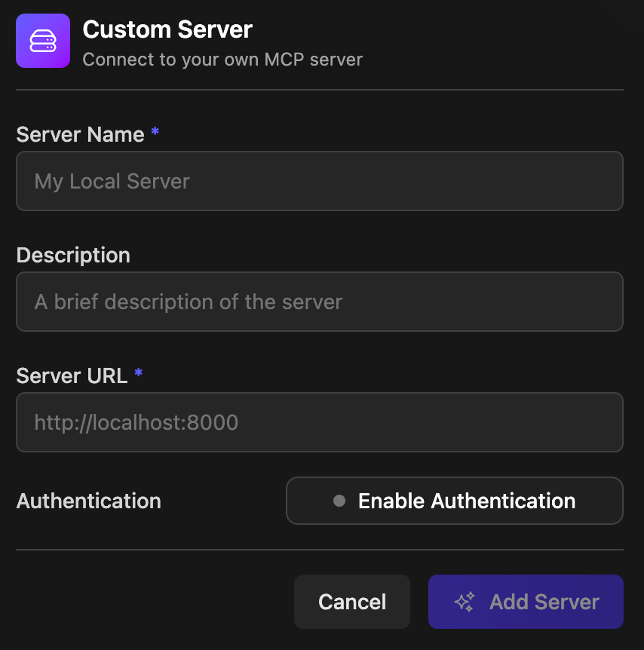The width and height of the screenshot is (644, 650).
Task: Click the divider line above Cancel button
Action: pyautogui.click(x=319, y=550)
